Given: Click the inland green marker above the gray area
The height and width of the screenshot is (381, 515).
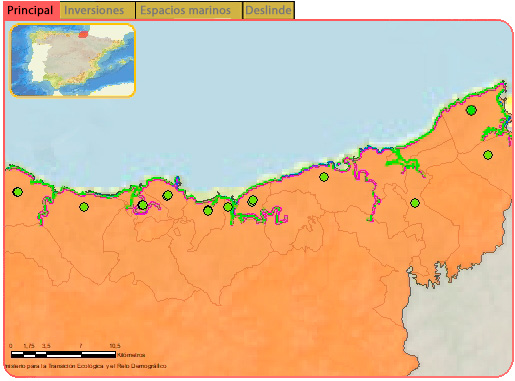Looking at the screenshot, I should pos(415,203).
